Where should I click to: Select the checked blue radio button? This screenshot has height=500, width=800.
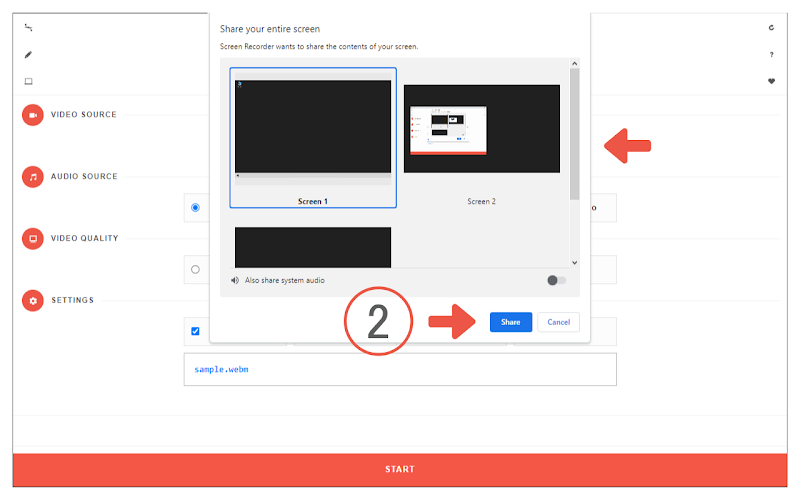(x=195, y=208)
